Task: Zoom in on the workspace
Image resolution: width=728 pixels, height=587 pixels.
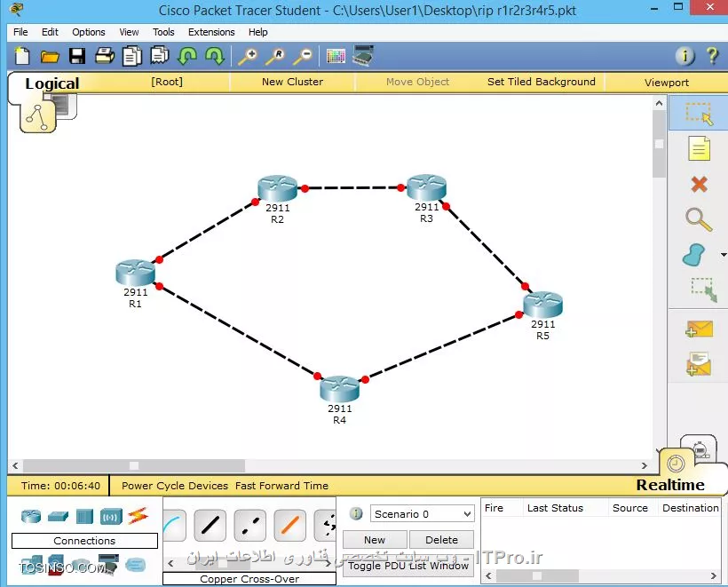Action: [248, 57]
